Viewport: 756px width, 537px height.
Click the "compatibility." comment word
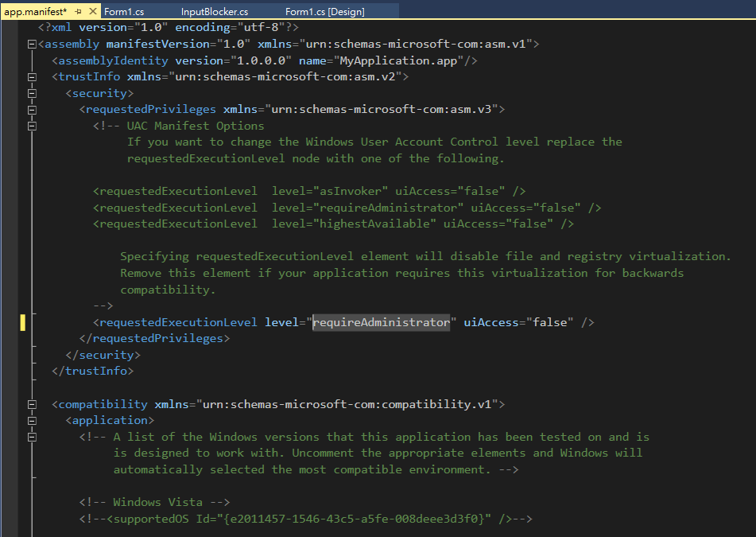[168, 290]
